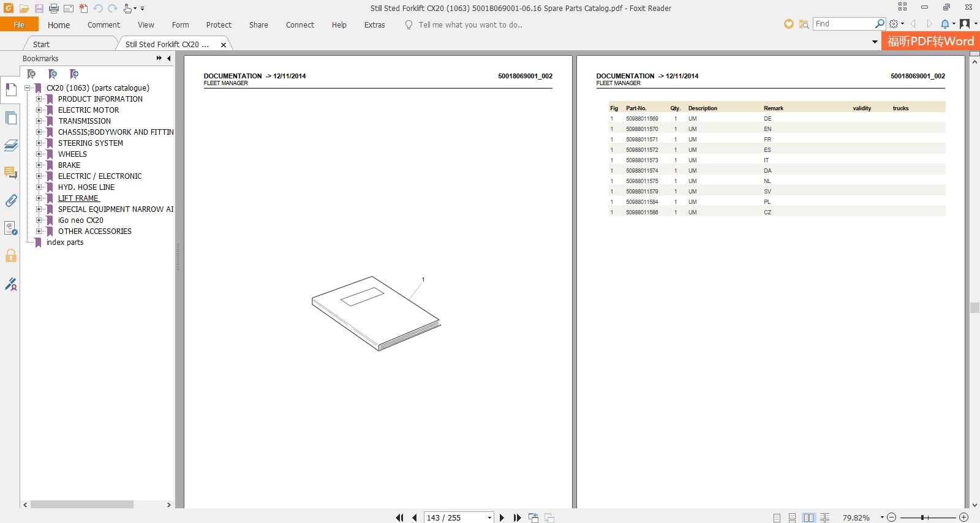980x523 pixels.
Task: Switch to facing pages view mode
Action: 809,518
